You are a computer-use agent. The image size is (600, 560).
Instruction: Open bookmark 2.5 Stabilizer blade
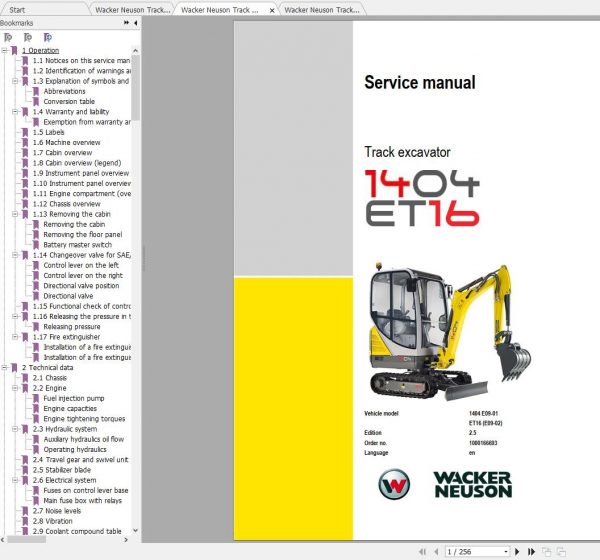tap(62, 470)
